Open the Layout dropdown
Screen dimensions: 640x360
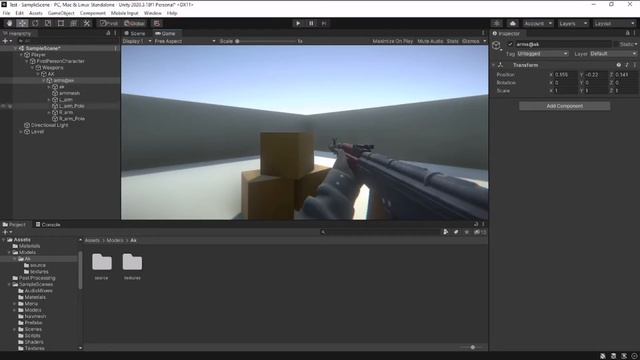click(614, 23)
